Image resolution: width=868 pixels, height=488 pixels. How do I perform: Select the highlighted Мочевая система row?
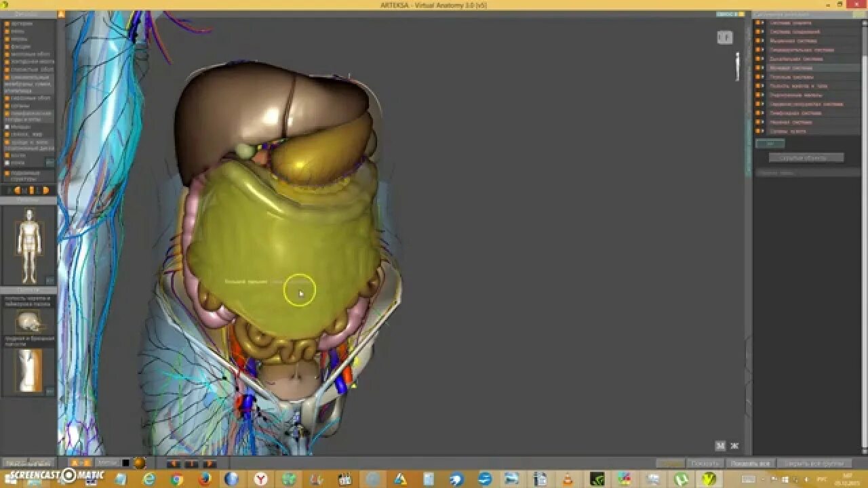tap(807, 68)
